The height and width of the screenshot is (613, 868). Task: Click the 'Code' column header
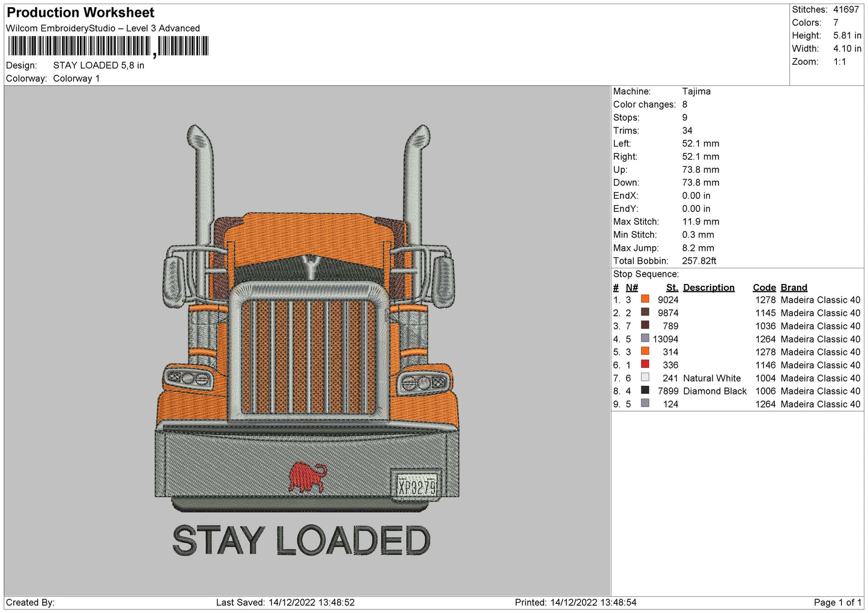(764, 288)
